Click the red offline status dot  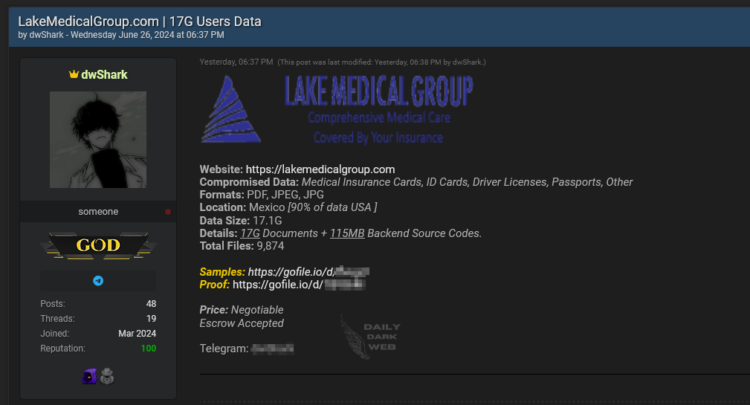click(168, 212)
